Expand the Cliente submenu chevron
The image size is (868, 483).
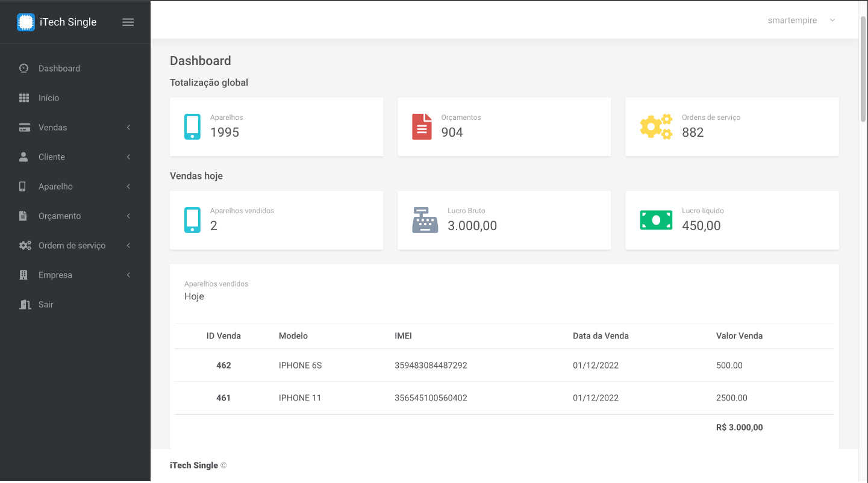pos(128,157)
